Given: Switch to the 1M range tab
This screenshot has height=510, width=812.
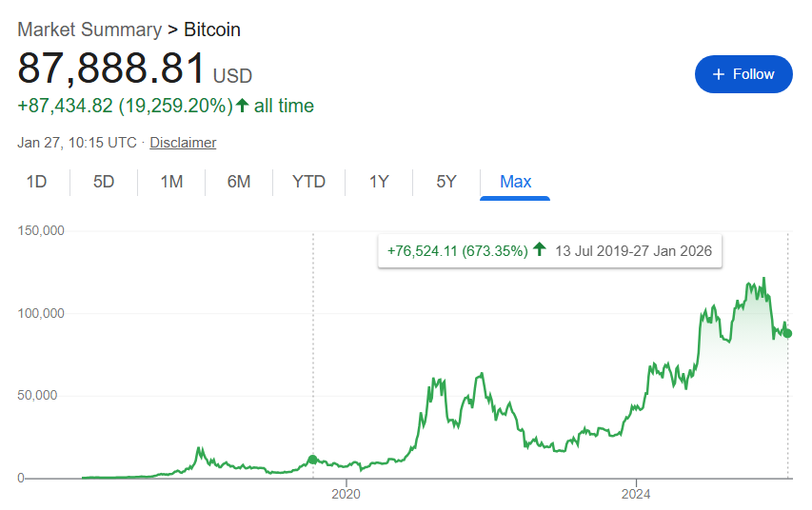Looking at the screenshot, I should click(171, 182).
